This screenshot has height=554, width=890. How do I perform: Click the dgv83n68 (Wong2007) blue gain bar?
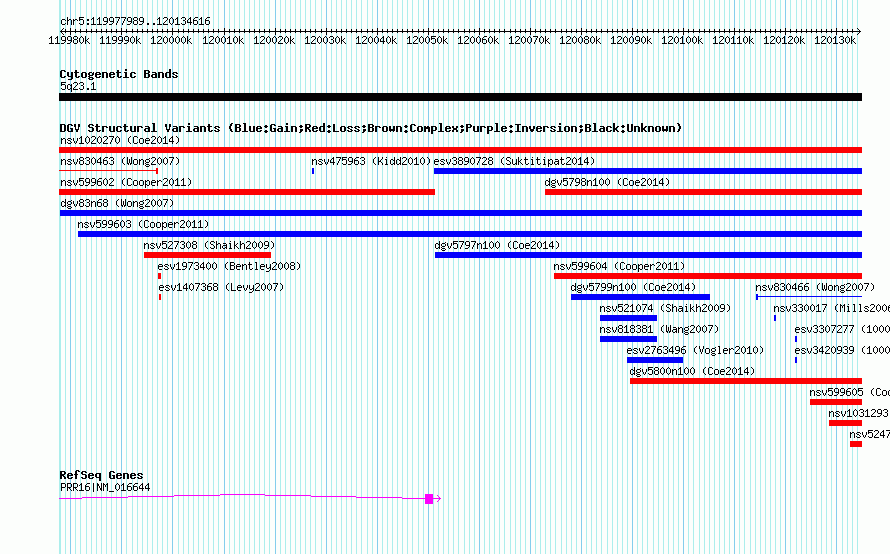[461, 213]
